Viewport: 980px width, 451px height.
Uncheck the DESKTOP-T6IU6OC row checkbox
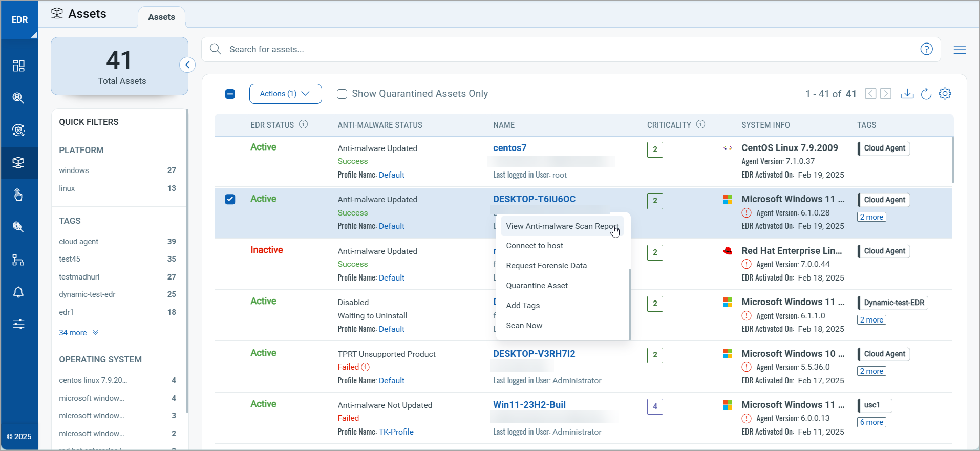point(230,199)
